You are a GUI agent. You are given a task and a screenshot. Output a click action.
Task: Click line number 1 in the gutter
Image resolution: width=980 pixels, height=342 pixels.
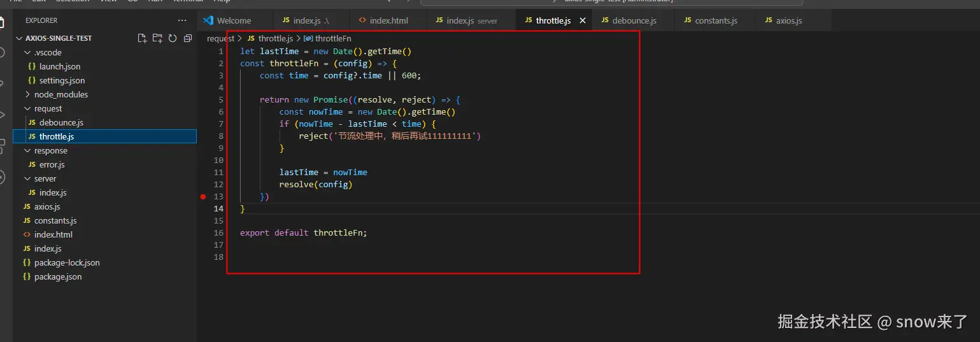click(221, 52)
